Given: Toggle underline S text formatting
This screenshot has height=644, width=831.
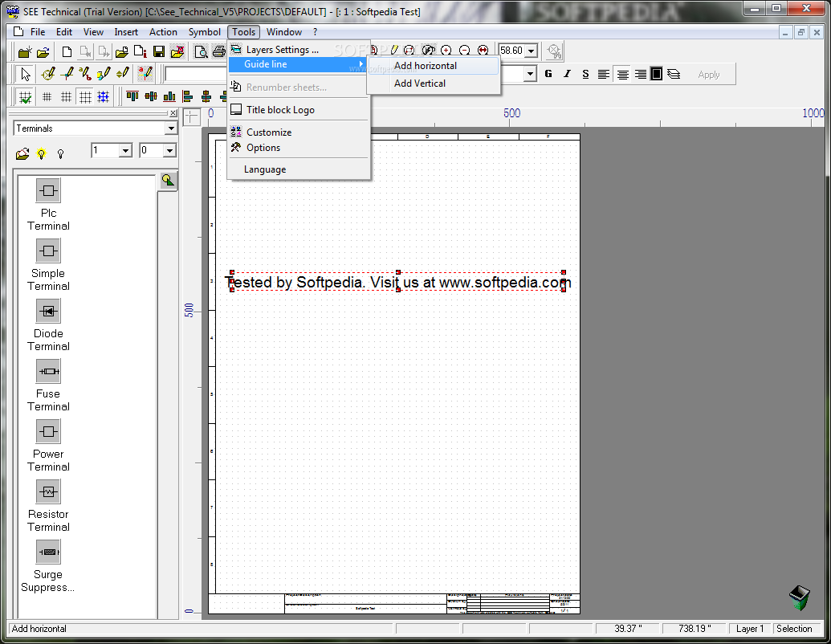Looking at the screenshot, I should 585,74.
